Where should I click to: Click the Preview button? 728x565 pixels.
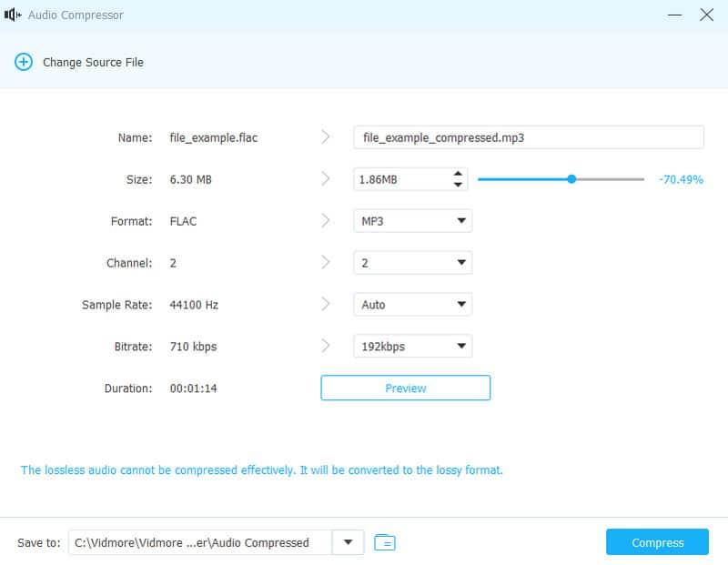[x=405, y=388]
